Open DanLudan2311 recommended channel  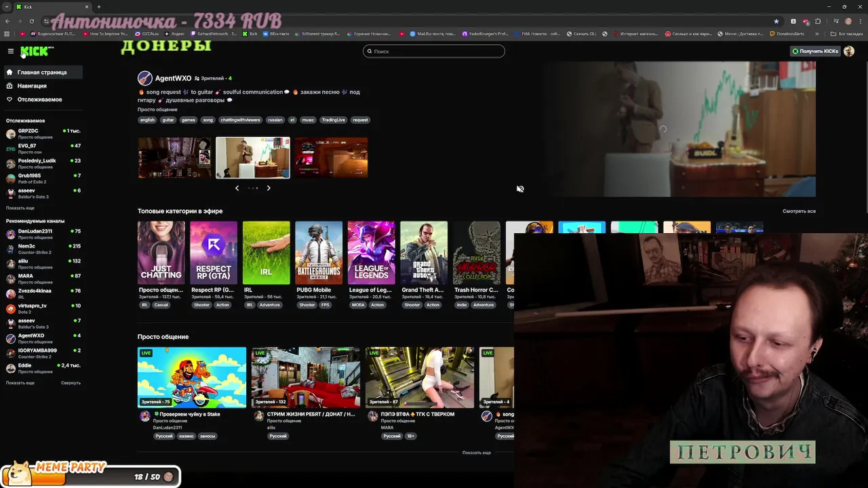43,234
